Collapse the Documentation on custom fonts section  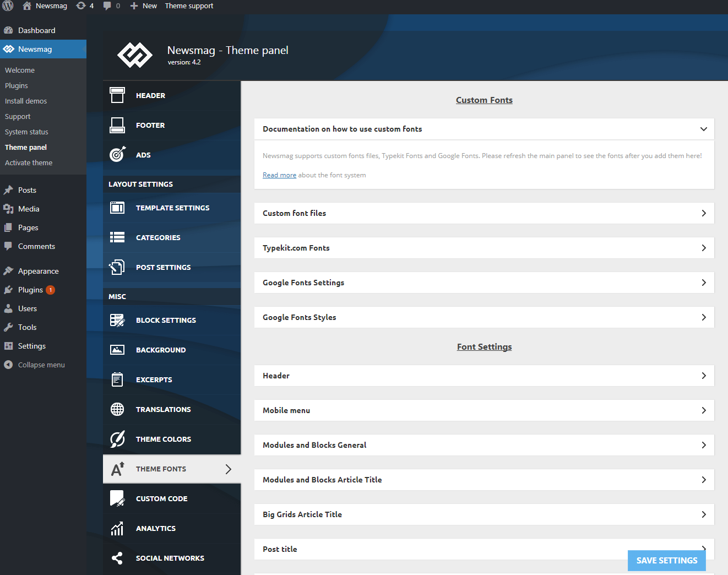pyautogui.click(x=704, y=129)
